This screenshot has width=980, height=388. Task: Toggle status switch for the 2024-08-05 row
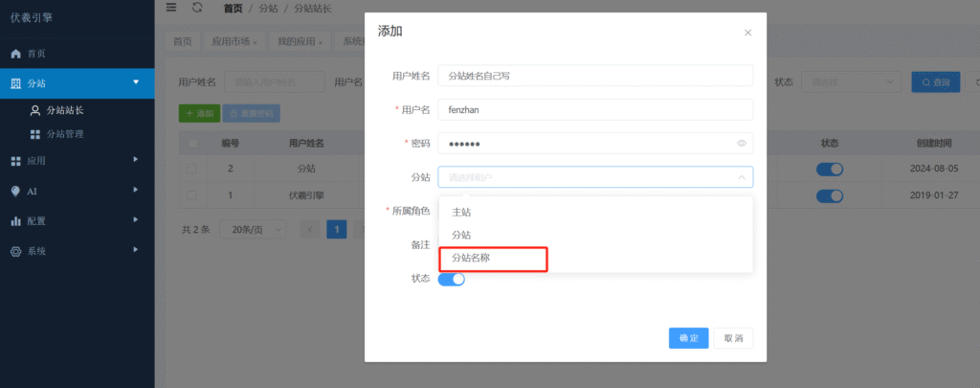(x=830, y=169)
